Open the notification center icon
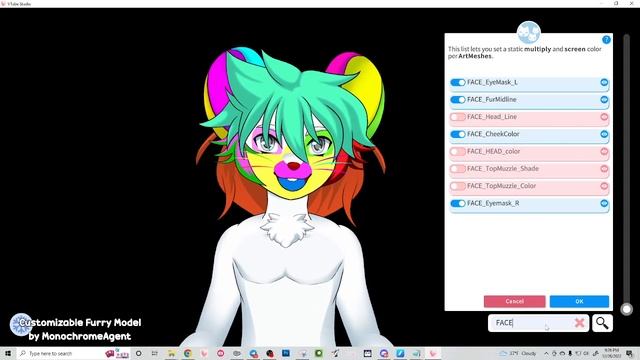 pyautogui.click(x=629, y=353)
